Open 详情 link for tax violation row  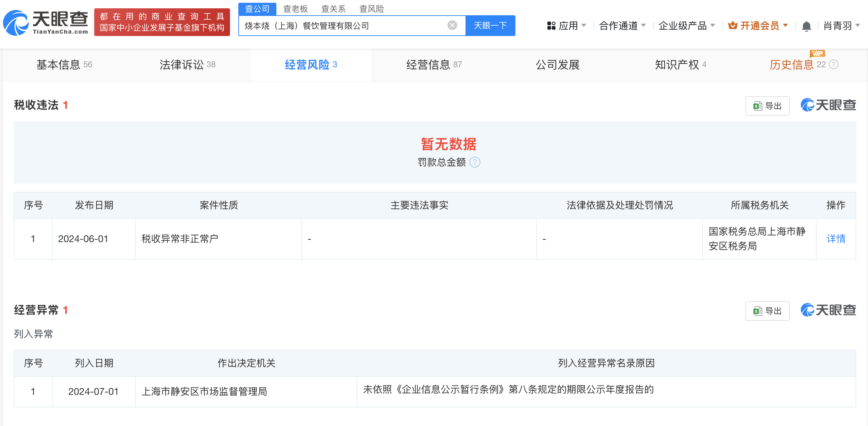tap(836, 239)
